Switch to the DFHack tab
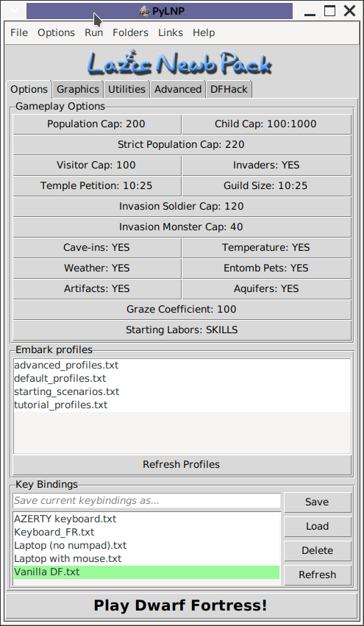This screenshot has width=364, height=626. point(229,89)
